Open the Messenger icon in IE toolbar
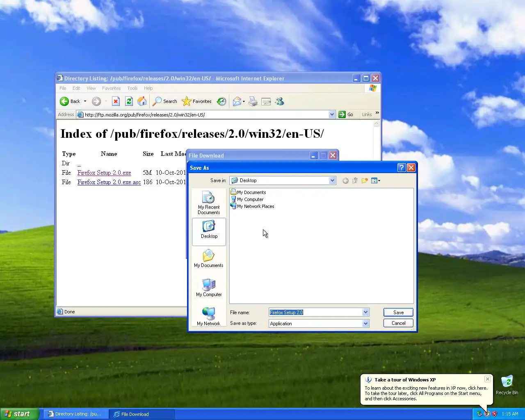The height and width of the screenshot is (420, 525). click(x=280, y=101)
